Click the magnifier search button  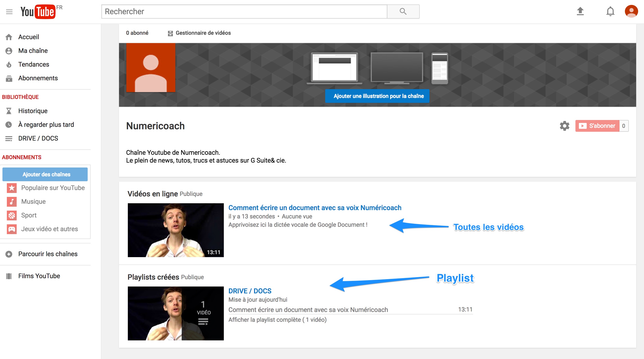pos(403,12)
